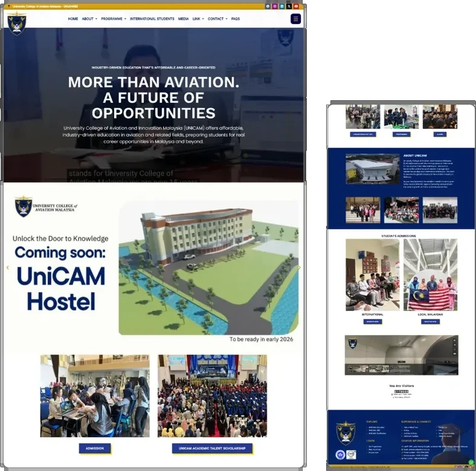The height and width of the screenshot is (471, 476).
Task: Click the international students seated photo
Action: click(373, 275)
